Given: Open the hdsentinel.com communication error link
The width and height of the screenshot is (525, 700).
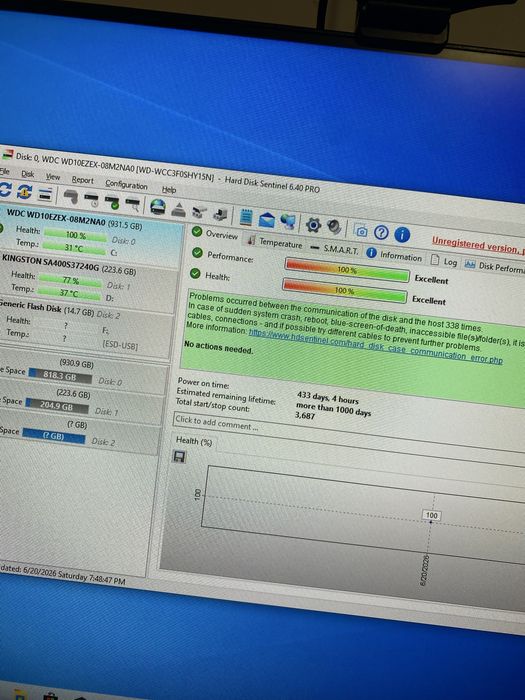Looking at the screenshot, I should pos(375,346).
